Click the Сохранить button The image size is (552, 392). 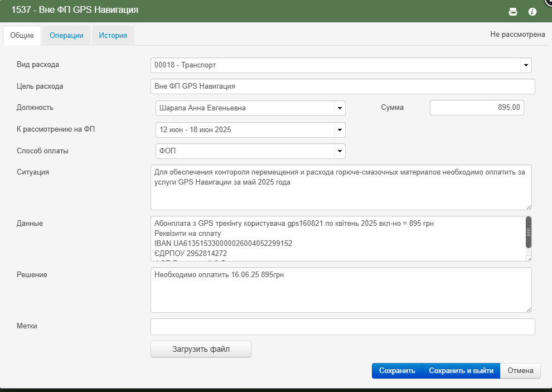(397, 371)
